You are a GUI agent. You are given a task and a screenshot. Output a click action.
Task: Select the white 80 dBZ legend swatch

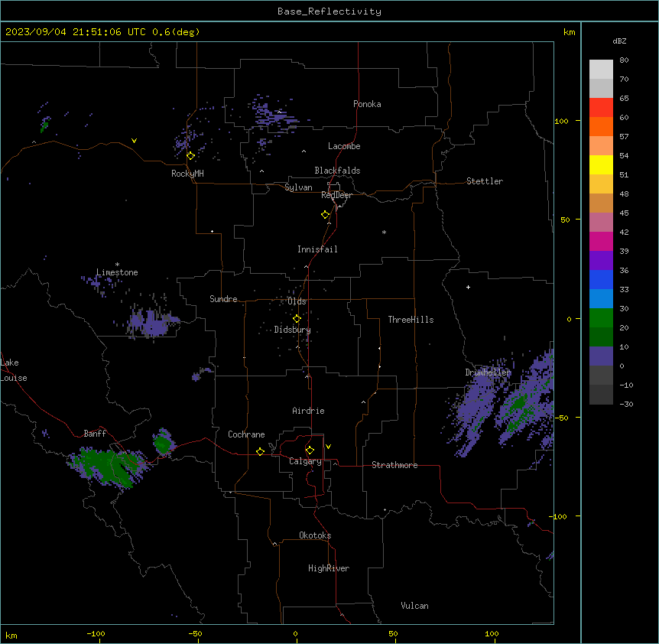[601, 70]
